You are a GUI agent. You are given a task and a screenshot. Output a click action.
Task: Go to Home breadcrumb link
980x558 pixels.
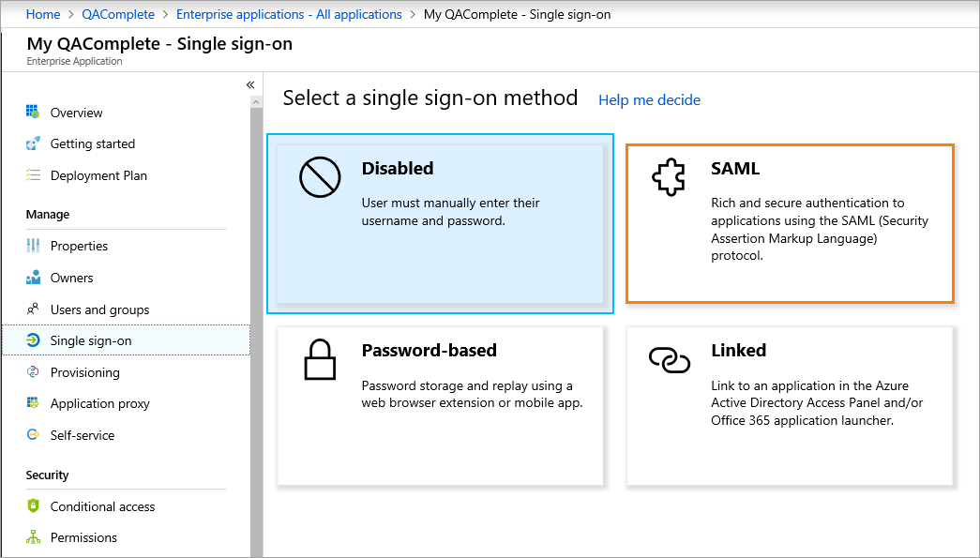(43, 14)
